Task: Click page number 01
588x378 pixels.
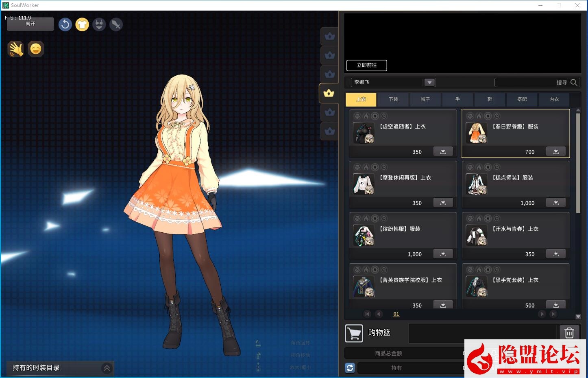Action: tap(396, 314)
